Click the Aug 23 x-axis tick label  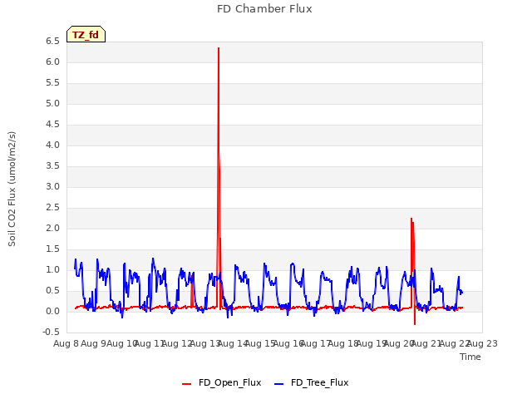482,343
